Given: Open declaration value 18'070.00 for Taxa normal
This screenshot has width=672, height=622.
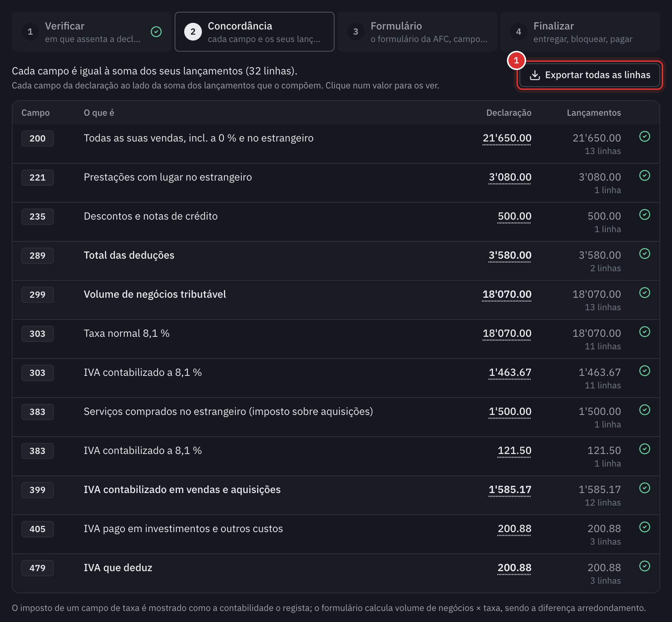Looking at the screenshot, I should click(507, 333).
